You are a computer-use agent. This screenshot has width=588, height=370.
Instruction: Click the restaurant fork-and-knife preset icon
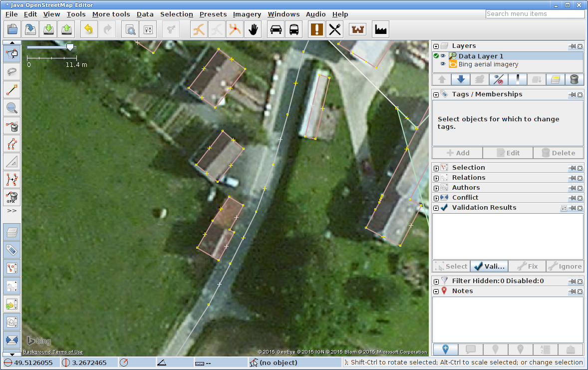click(x=334, y=29)
